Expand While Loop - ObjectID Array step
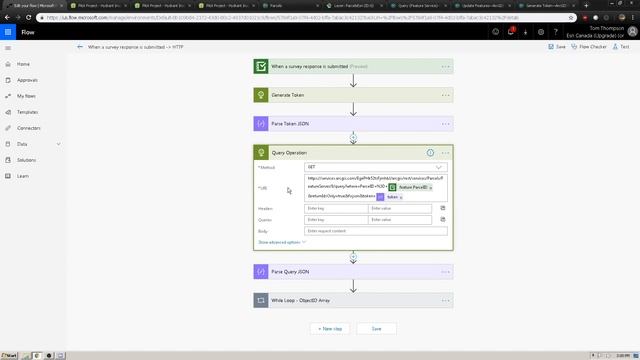Screen dimensions: 640x360 pos(353,300)
